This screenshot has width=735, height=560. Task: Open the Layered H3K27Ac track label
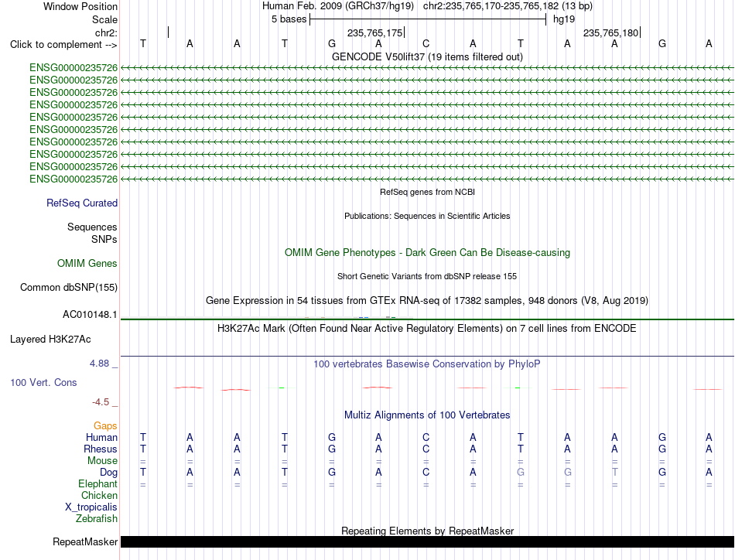pyautogui.click(x=50, y=340)
